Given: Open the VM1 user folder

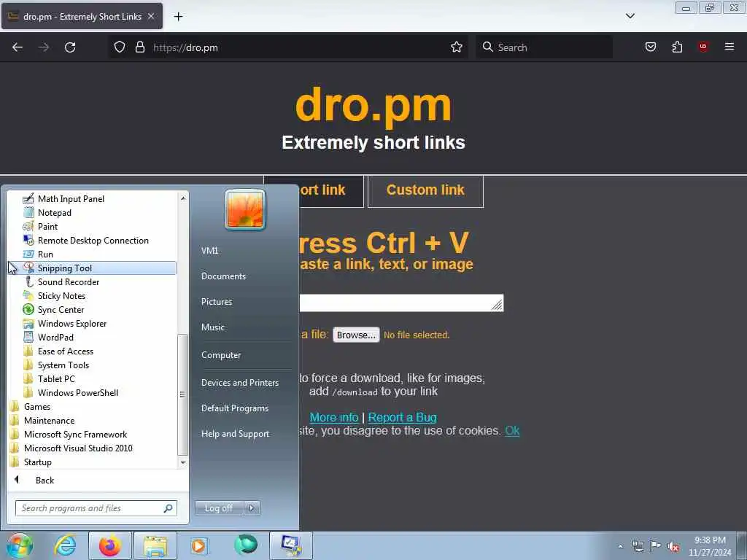Looking at the screenshot, I should click(x=209, y=251).
